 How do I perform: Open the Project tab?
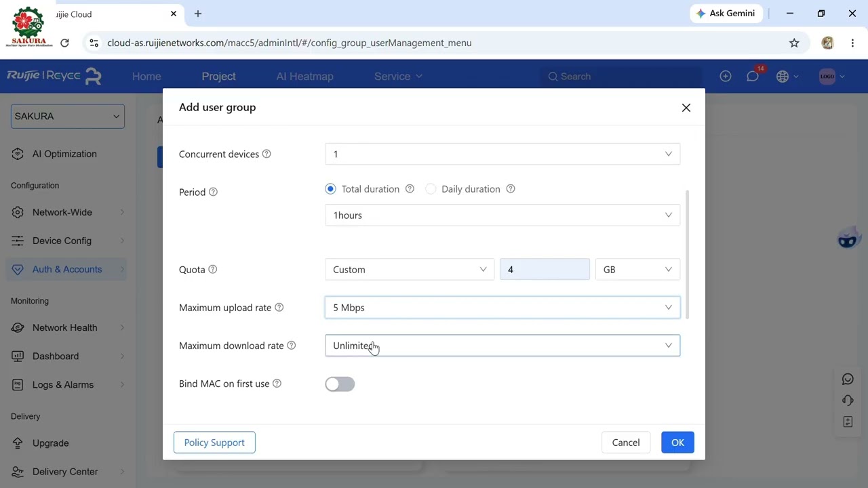tap(218, 77)
